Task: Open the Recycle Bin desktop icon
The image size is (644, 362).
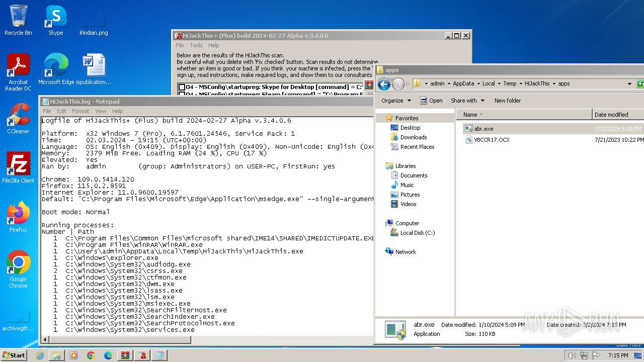Action: 18,20
